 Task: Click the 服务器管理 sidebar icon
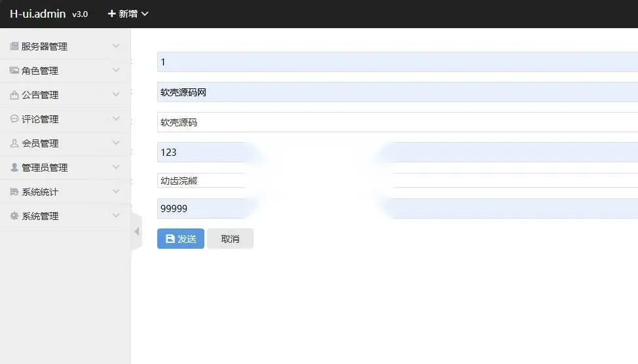pos(14,46)
